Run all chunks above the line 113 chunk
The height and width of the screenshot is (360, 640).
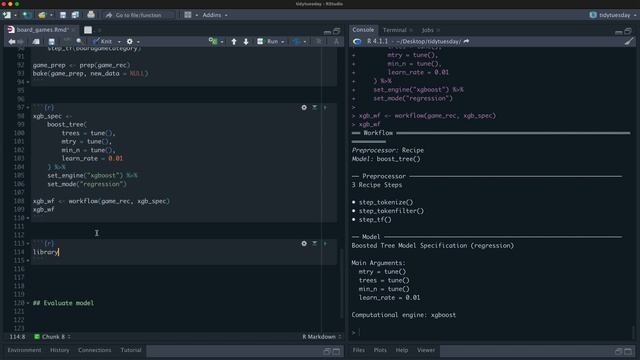point(315,243)
